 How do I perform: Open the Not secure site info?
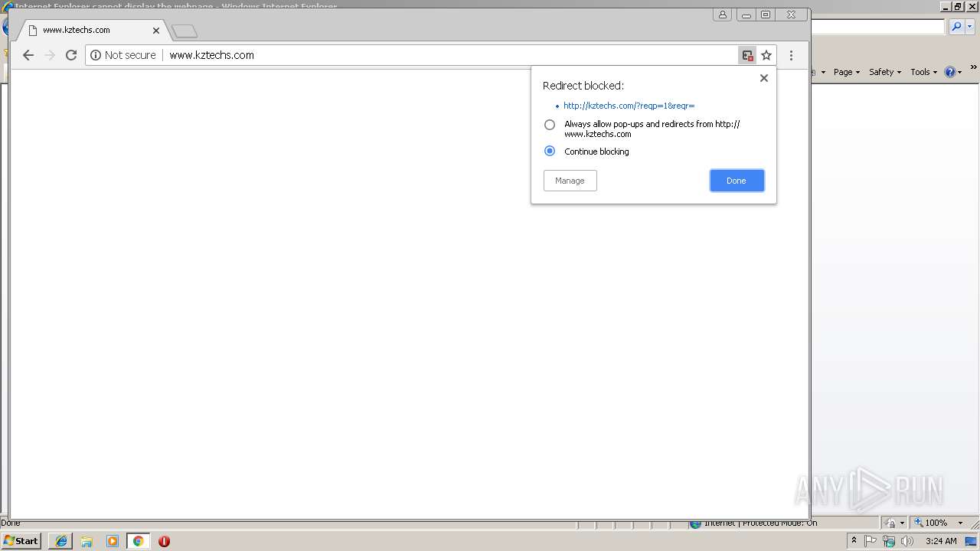tap(123, 55)
